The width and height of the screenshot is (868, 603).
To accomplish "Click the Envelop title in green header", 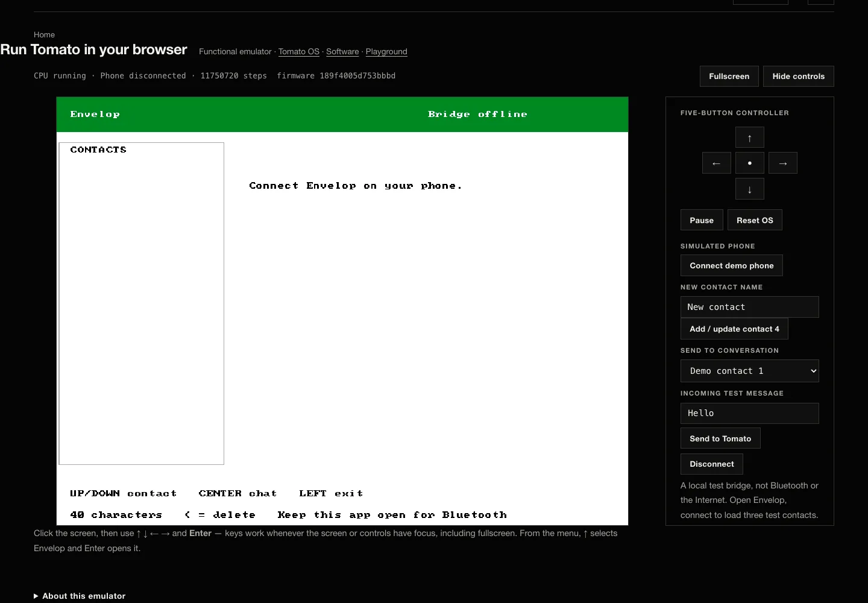I will (95, 114).
